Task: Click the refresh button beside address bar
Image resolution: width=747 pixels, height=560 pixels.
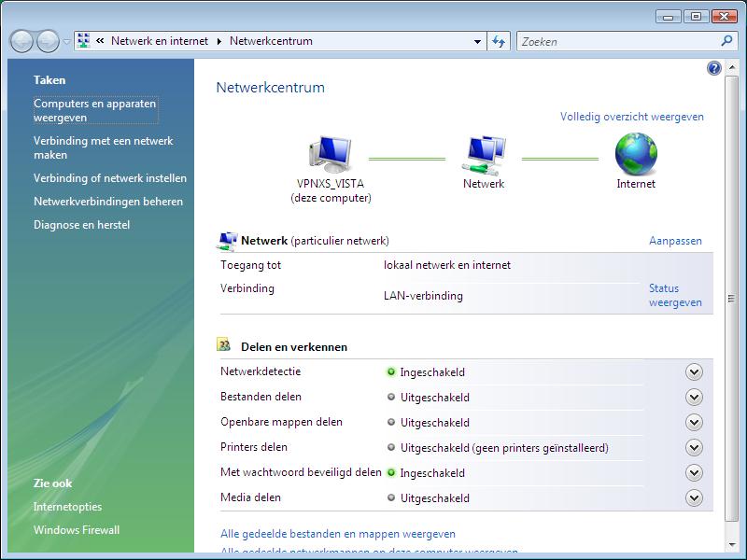Action: [x=499, y=41]
